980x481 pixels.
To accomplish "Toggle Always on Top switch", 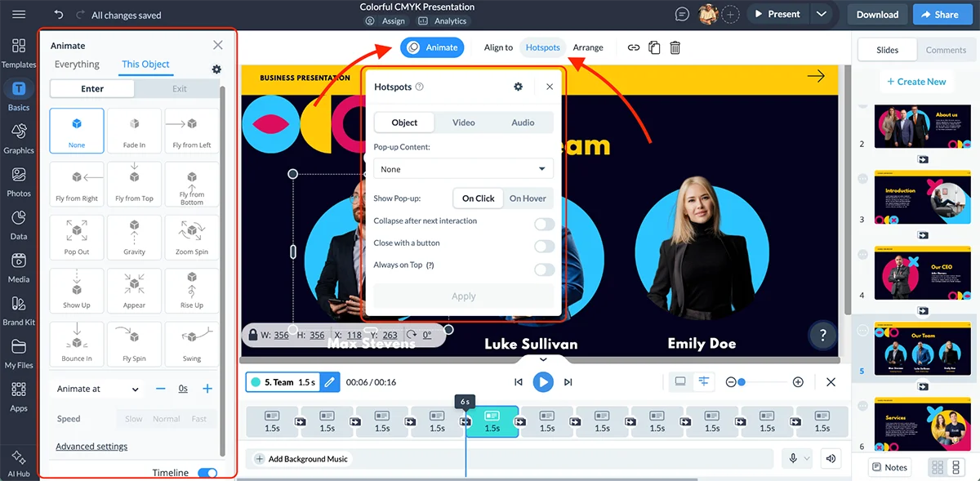I will tap(544, 269).
